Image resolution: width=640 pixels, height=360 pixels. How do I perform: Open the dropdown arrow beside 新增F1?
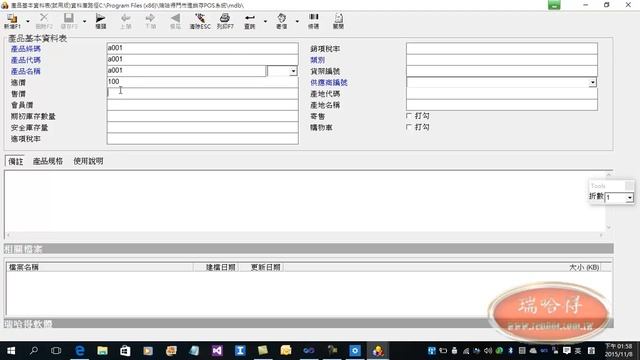pyautogui.click(x=28, y=21)
